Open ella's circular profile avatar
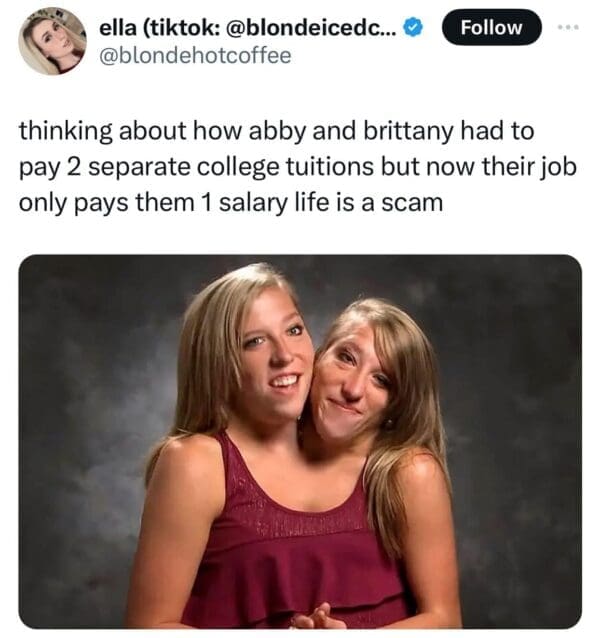 pos(52,41)
